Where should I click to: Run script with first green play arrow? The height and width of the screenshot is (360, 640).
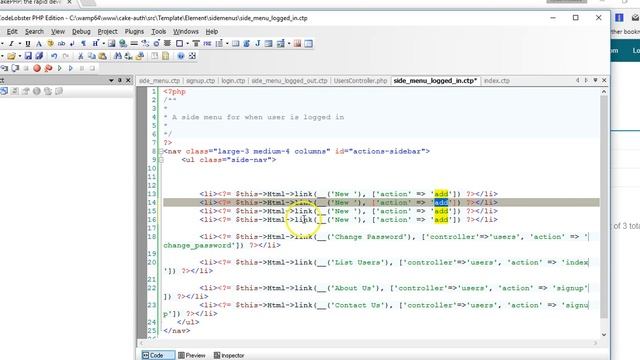(x=60, y=69)
